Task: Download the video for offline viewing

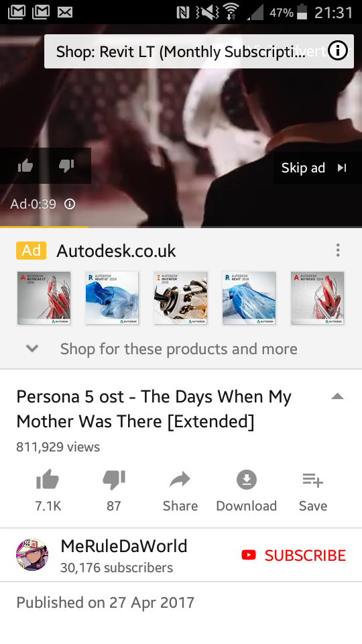Action: click(246, 490)
